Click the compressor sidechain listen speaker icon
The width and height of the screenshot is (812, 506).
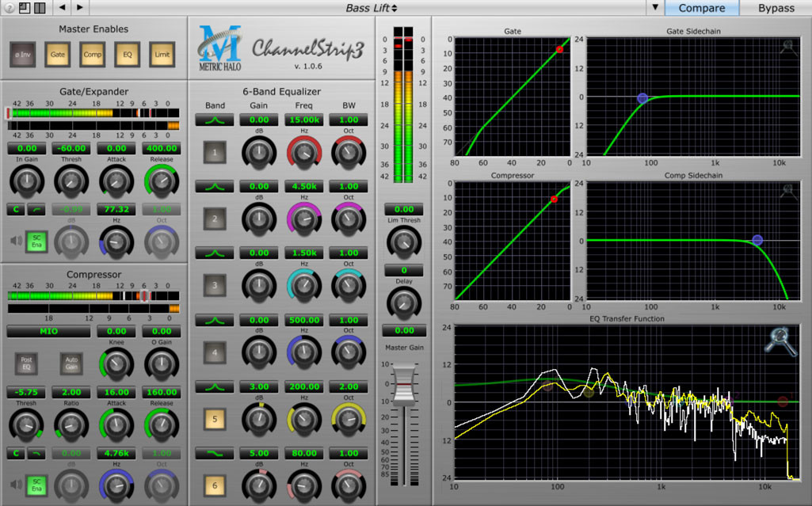point(14,484)
